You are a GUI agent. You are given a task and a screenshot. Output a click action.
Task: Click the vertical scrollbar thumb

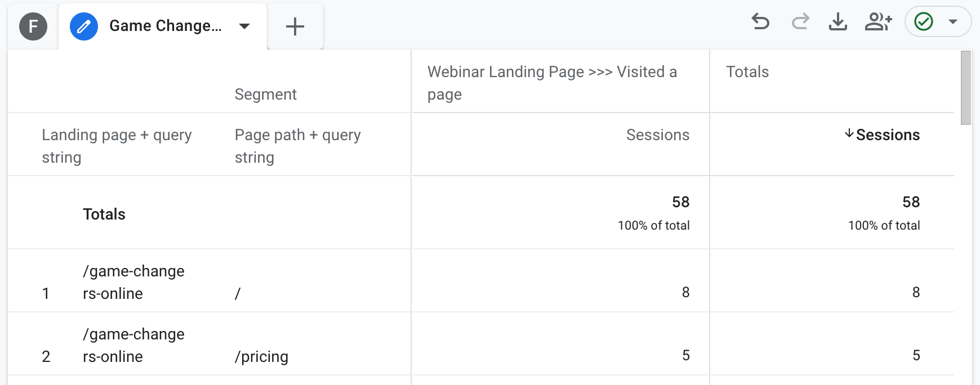[x=966, y=88]
